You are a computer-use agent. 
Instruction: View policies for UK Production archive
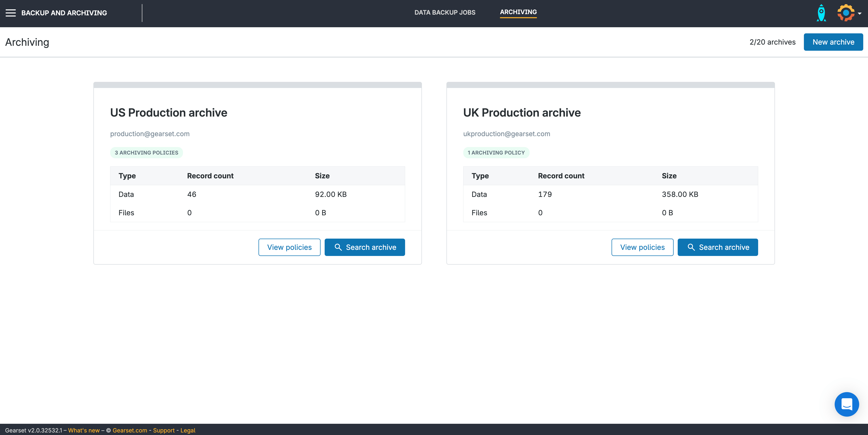(x=642, y=247)
